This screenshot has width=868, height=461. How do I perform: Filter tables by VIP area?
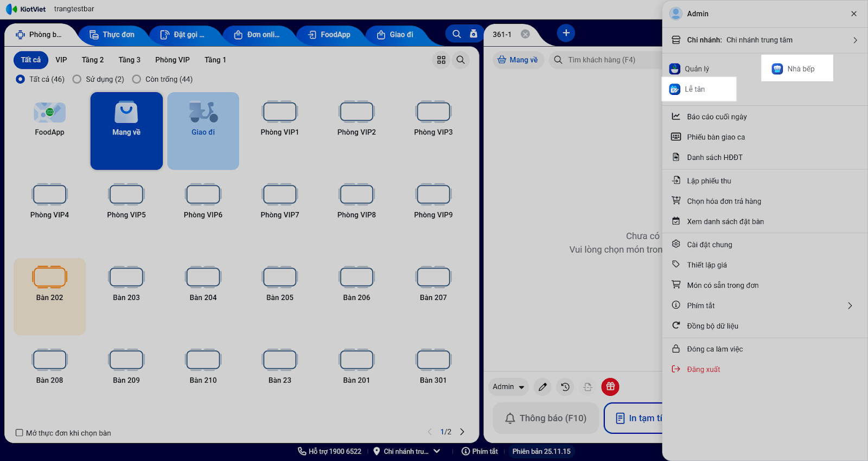point(61,60)
